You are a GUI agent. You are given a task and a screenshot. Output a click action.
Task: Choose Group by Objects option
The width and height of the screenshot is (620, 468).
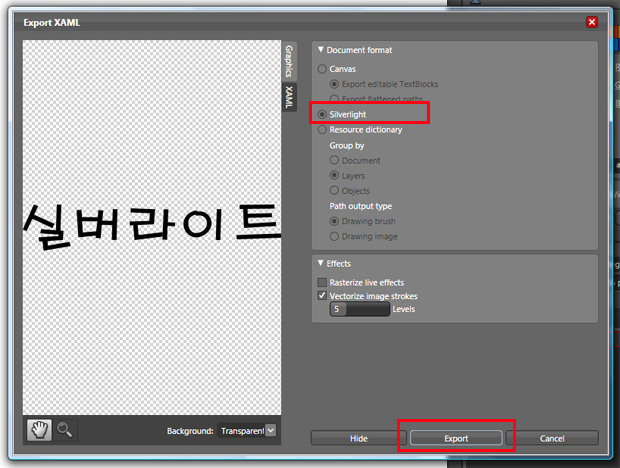point(335,191)
